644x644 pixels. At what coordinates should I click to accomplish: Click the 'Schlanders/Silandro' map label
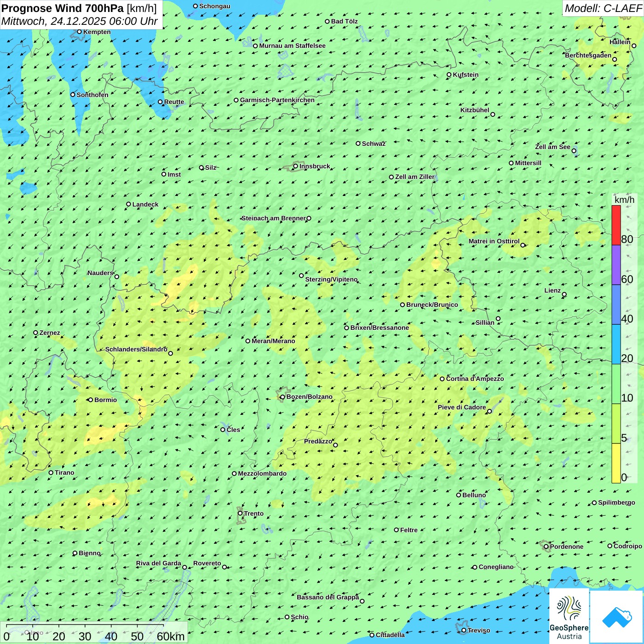tap(136, 349)
